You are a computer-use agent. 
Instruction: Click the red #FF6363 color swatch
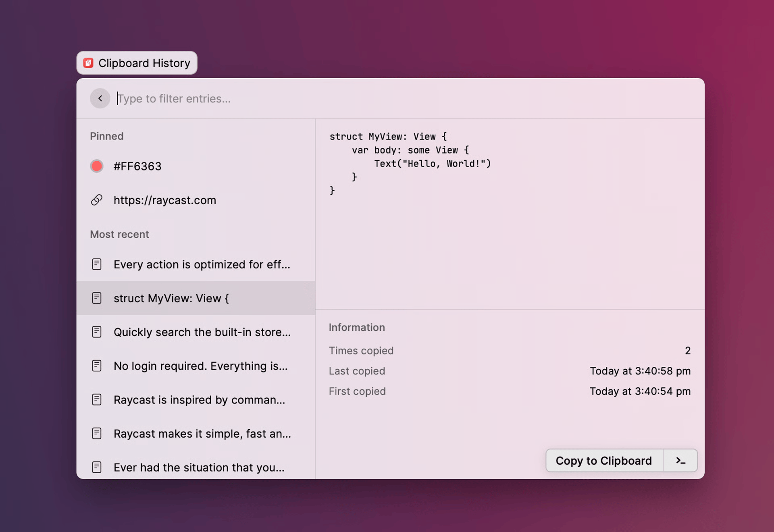[x=97, y=166]
